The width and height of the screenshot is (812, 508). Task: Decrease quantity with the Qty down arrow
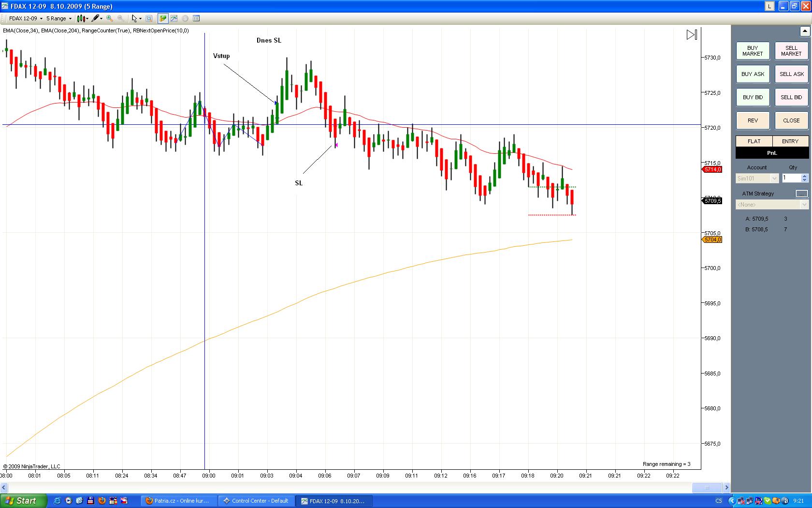tap(805, 180)
